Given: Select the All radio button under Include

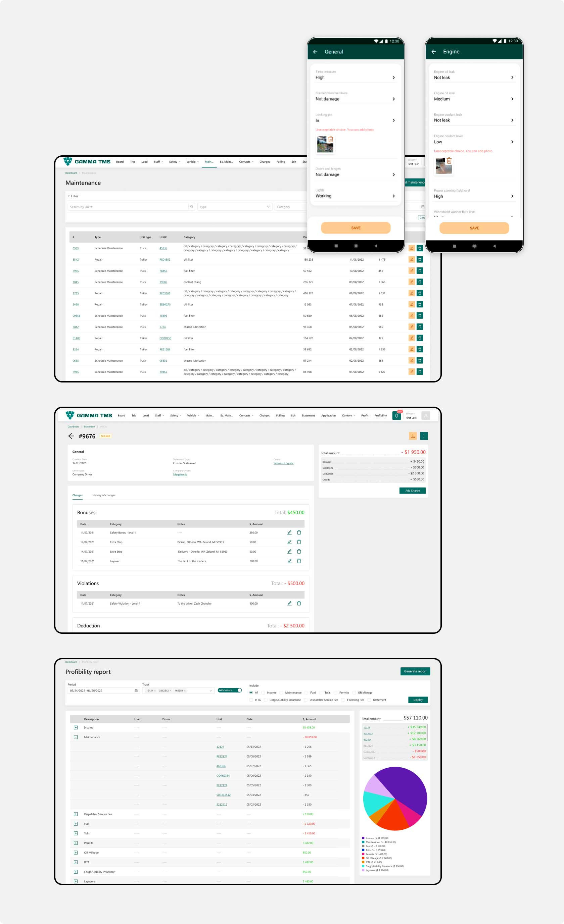Looking at the screenshot, I should click(x=251, y=692).
